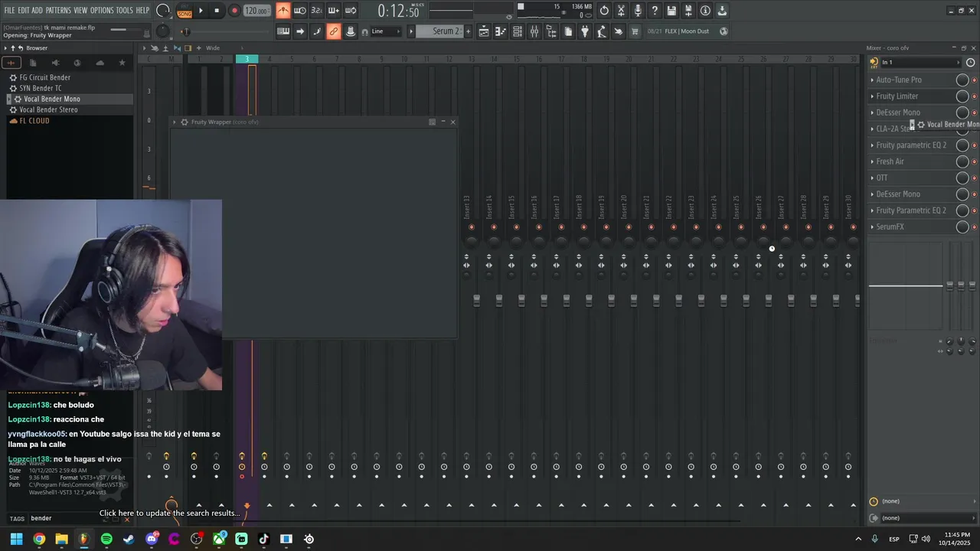The height and width of the screenshot is (551, 980).
Task: Open Steam from taskbar
Action: click(129, 539)
